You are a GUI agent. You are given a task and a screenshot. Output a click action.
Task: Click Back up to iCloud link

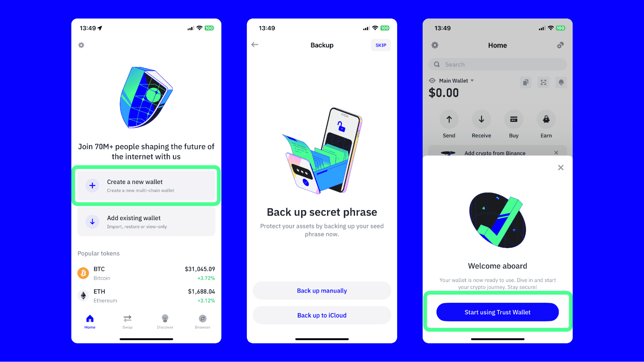click(322, 315)
